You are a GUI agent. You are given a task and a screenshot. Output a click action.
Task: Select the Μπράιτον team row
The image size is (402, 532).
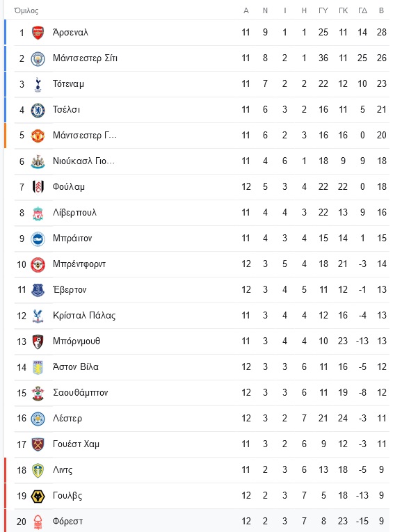click(x=202, y=239)
